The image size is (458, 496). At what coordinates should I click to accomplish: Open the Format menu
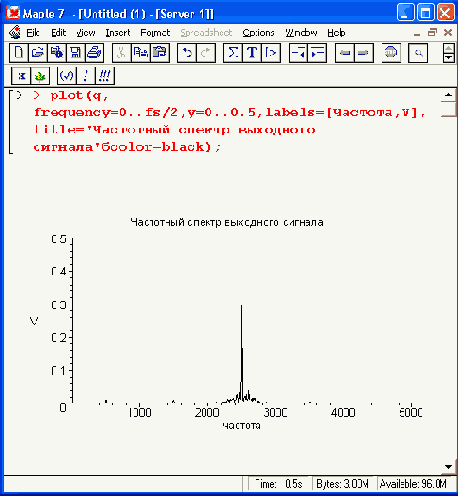pos(155,33)
